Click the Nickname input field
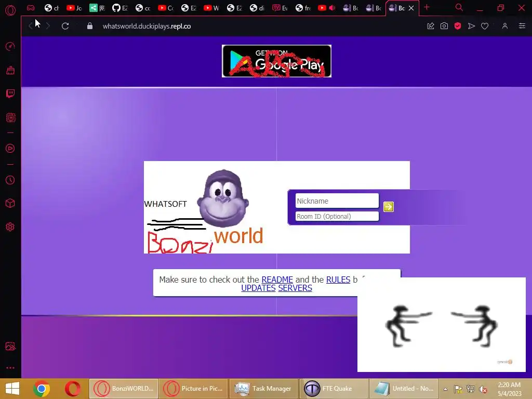 click(337, 201)
